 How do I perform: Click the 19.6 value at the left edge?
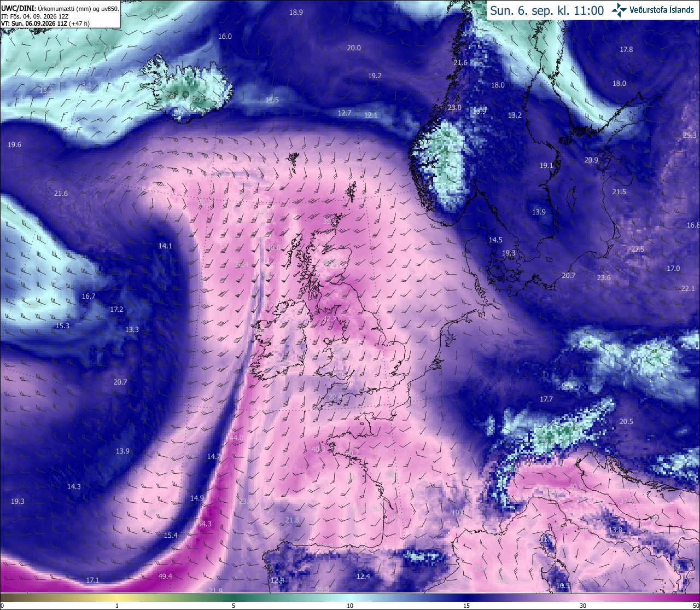point(15,145)
